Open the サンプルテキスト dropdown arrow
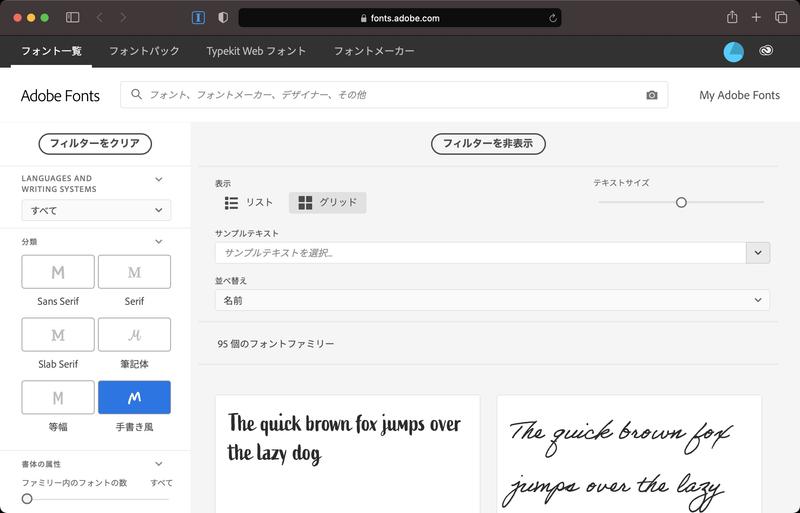The width and height of the screenshot is (800, 513). pos(758,253)
